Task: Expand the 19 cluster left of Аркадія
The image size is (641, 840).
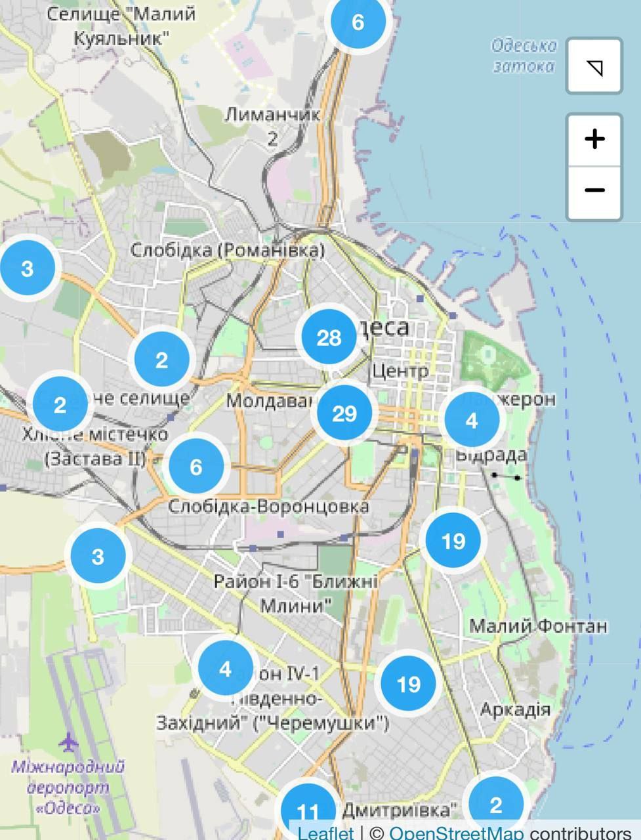Action: point(408,684)
